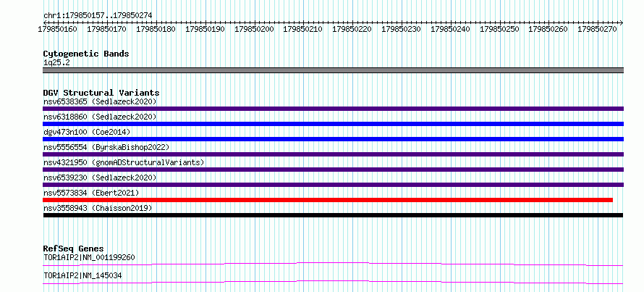Open the Cytogenetic Bands track title
Viewport: 644px width, 292px height.
pos(86,54)
